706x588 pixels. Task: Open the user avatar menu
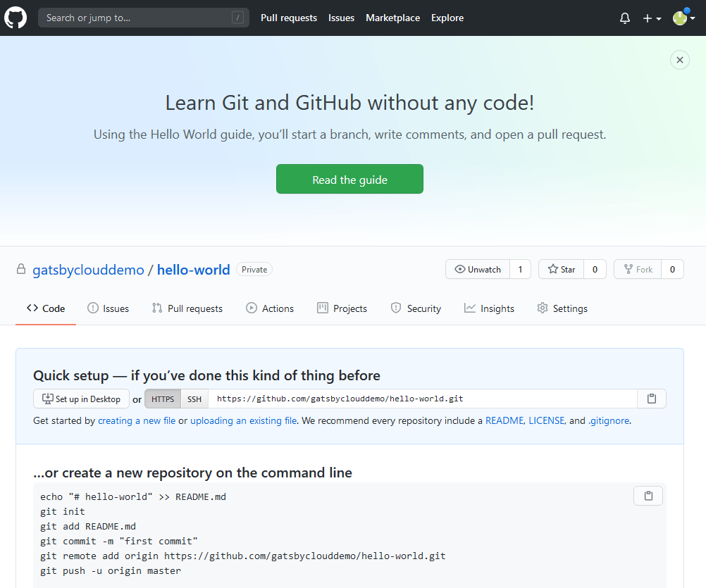click(683, 18)
